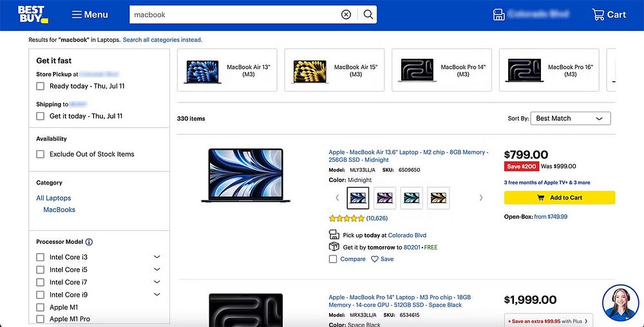Open store locator icon in header
This screenshot has width=644, height=327.
(x=498, y=15)
